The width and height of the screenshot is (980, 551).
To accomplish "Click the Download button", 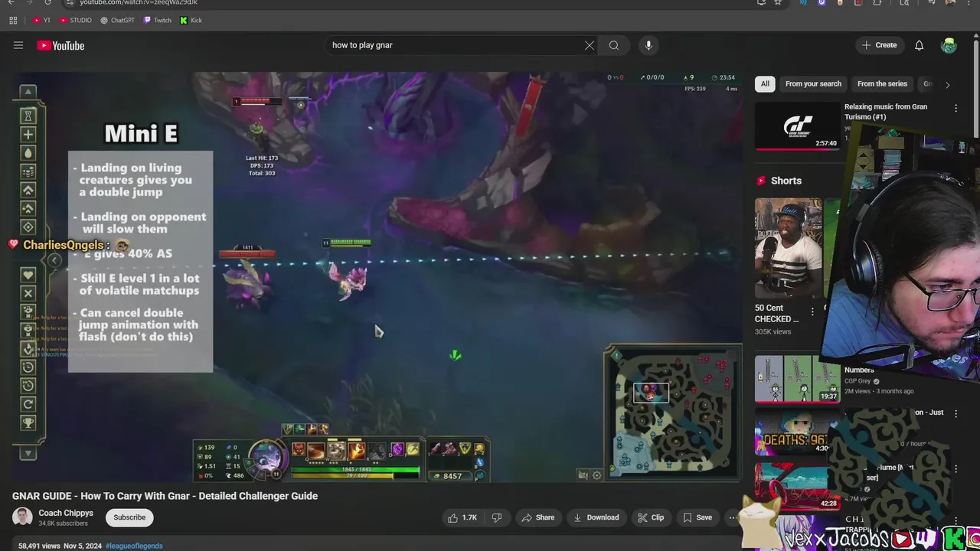I will (x=596, y=517).
